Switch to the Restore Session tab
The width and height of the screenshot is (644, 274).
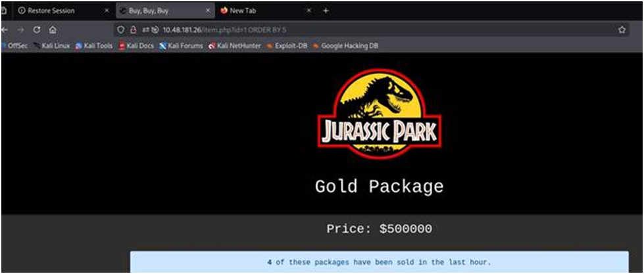point(62,11)
